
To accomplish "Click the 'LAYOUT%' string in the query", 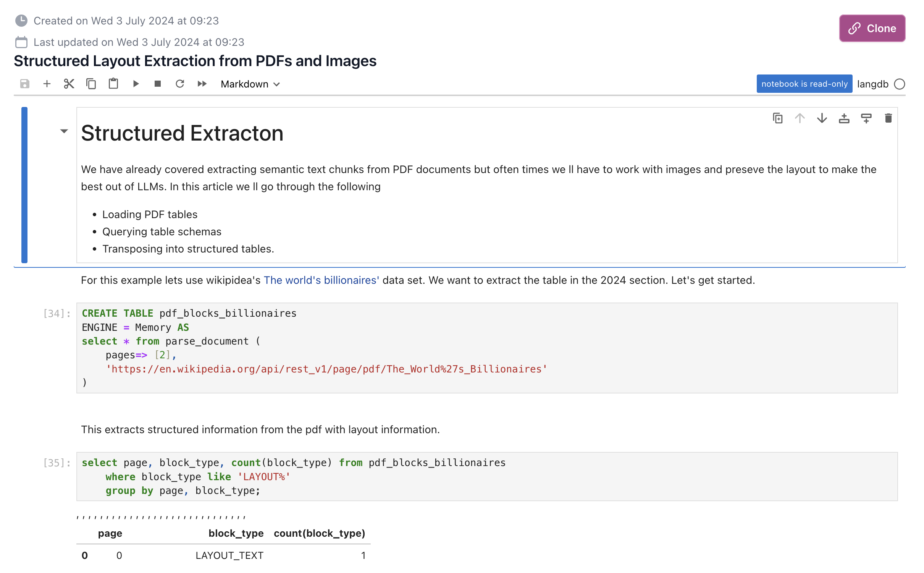I will pos(264,477).
